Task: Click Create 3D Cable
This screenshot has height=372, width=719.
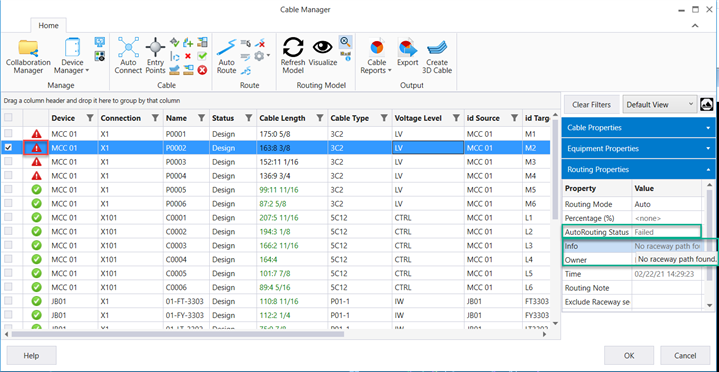Action: point(437,56)
